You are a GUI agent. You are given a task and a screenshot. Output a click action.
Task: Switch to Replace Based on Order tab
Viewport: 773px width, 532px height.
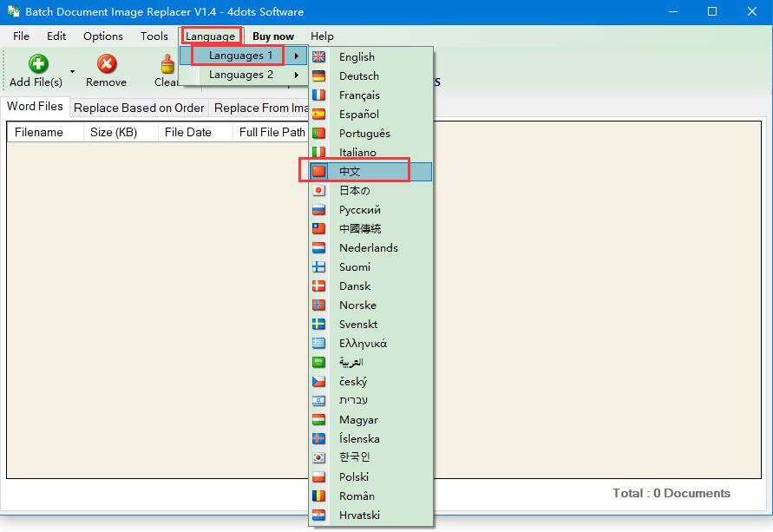[x=139, y=108]
